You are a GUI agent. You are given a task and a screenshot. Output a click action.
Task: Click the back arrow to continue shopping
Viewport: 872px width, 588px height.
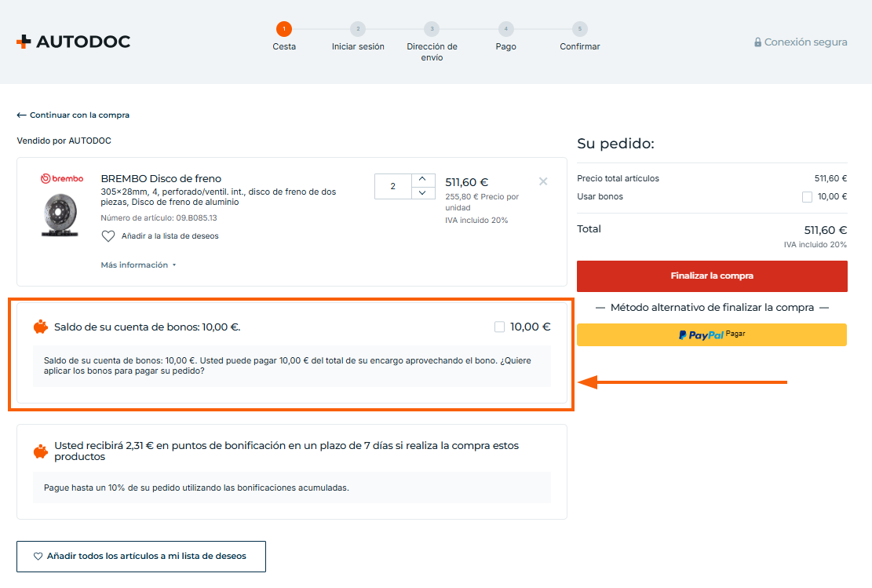[x=22, y=115]
